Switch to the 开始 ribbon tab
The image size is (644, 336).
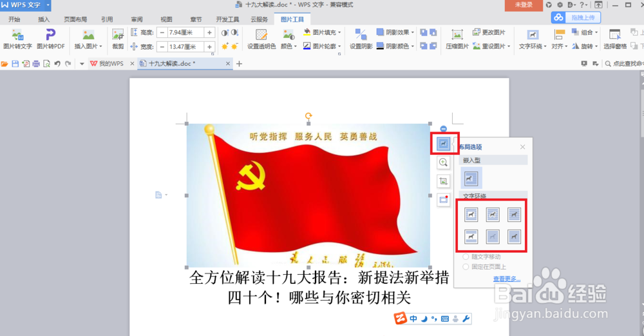coord(14,19)
